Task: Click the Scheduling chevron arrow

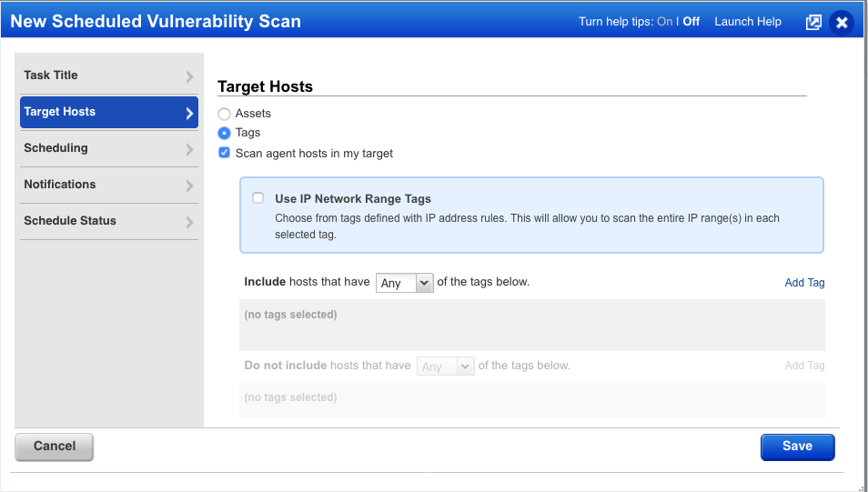Action: pyautogui.click(x=189, y=149)
